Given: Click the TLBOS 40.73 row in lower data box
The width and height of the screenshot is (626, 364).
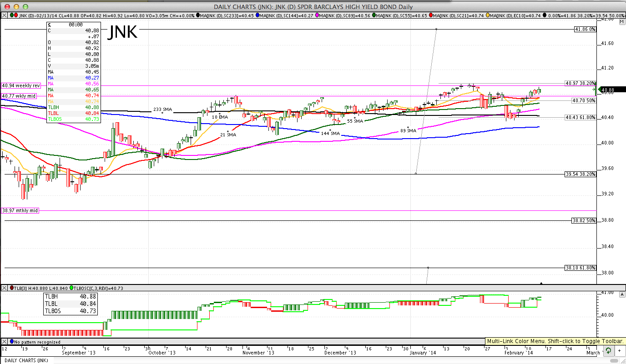Looking at the screenshot, I should tap(71, 311).
